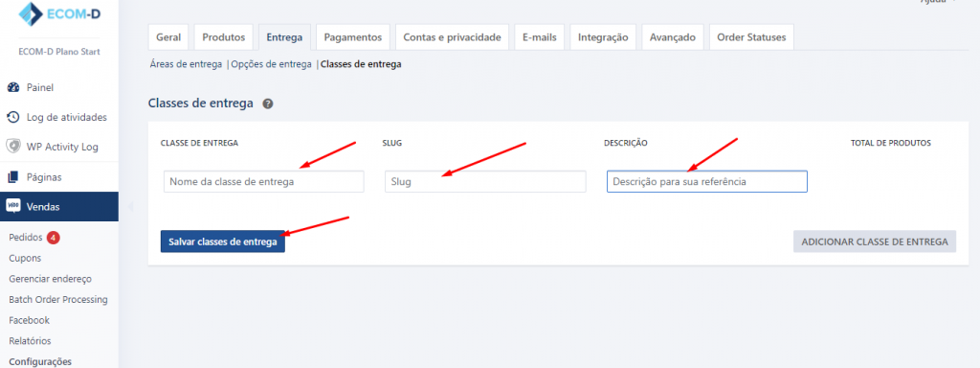The image size is (980, 368).
Task: Open Configurações submenu item
Action: pyautogui.click(x=40, y=361)
